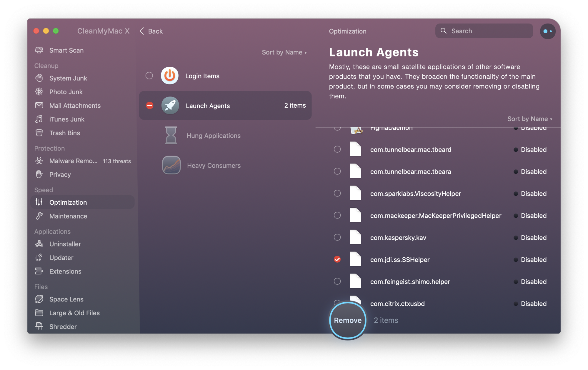
Task: Select the Login Items radio circle
Action: coord(149,76)
